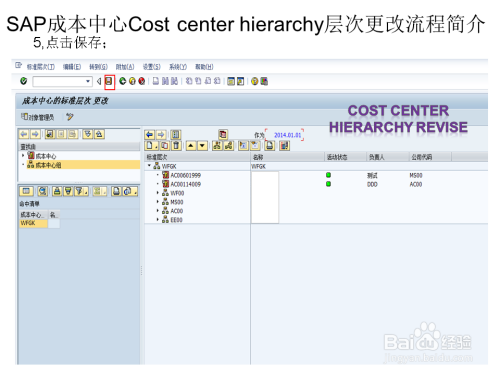Expand the WF00 group node

[158, 193]
